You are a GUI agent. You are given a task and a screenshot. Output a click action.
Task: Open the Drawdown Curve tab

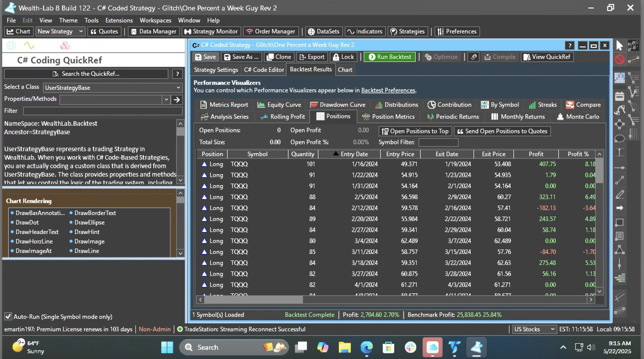pos(338,104)
